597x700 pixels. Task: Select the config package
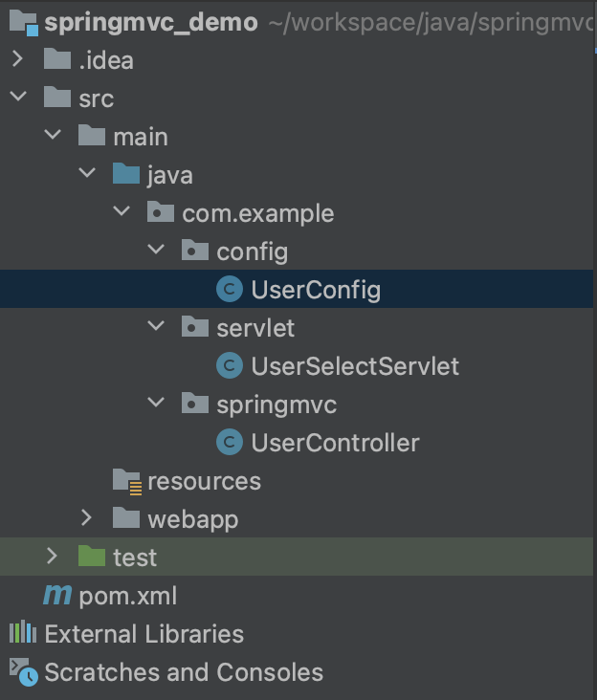click(x=252, y=252)
